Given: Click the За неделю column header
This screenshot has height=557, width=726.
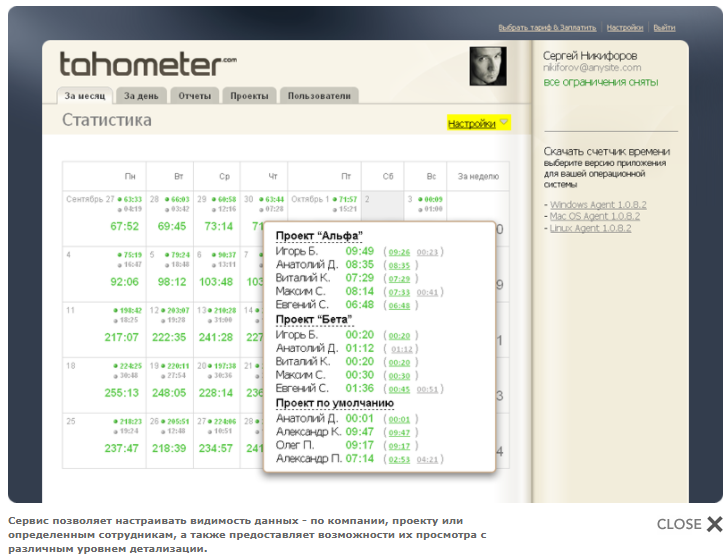Looking at the screenshot, I should (478, 176).
